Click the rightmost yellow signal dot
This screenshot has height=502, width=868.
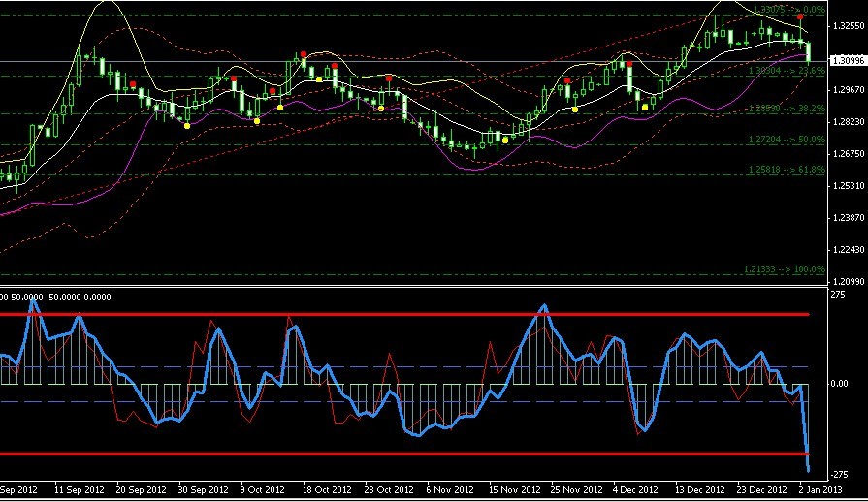point(645,108)
